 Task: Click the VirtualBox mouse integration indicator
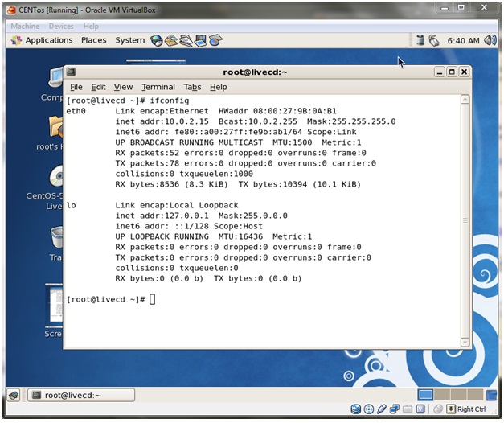[x=438, y=409]
